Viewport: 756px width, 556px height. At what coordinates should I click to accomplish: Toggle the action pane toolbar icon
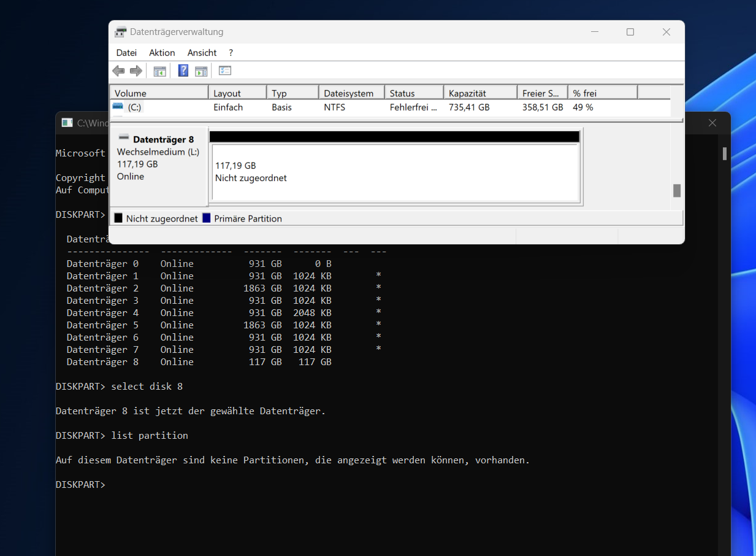[201, 71]
